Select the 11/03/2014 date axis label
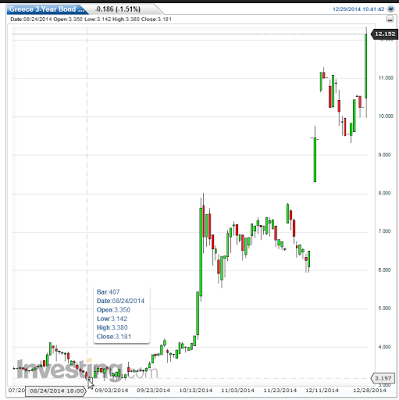The image size is (399, 400). [238, 390]
